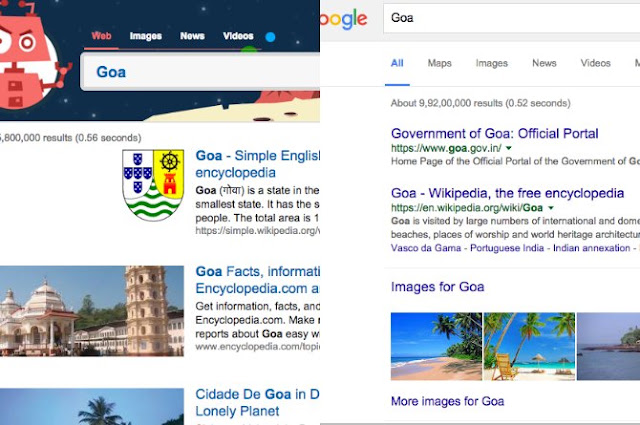Click the left results count (0.56 seconds) text

pyautogui.click(x=70, y=138)
